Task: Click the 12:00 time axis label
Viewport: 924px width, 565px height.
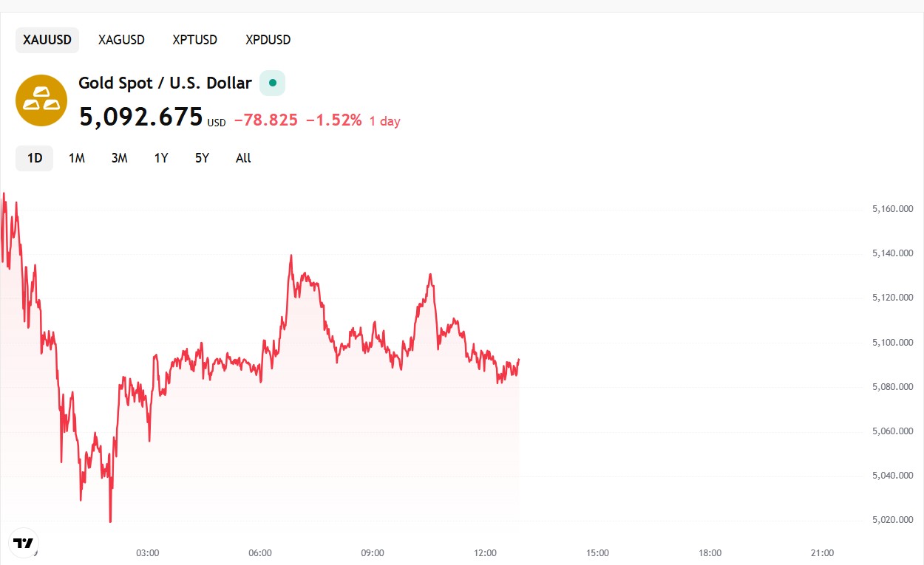Action: click(x=485, y=552)
